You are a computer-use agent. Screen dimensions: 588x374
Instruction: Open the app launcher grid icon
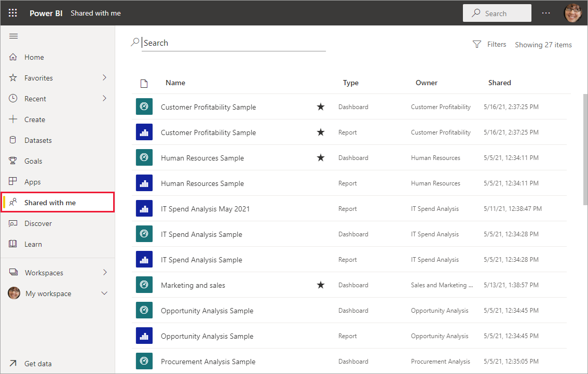coord(13,13)
